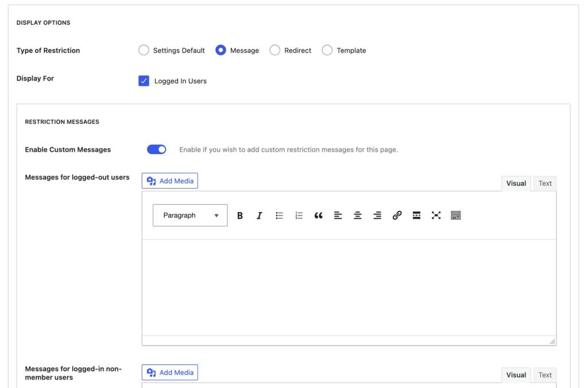
Task: Click Add Media for logged-out users message
Action: (x=169, y=180)
